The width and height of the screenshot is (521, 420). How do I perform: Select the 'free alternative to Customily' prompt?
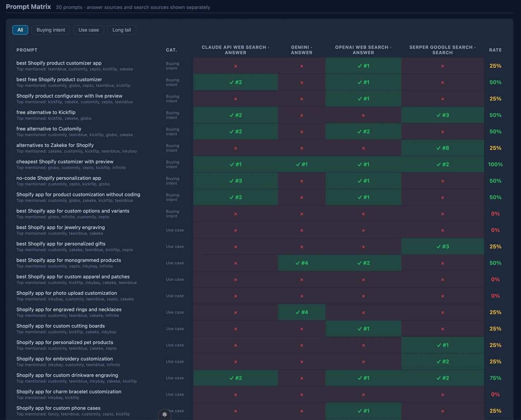[x=49, y=128]
